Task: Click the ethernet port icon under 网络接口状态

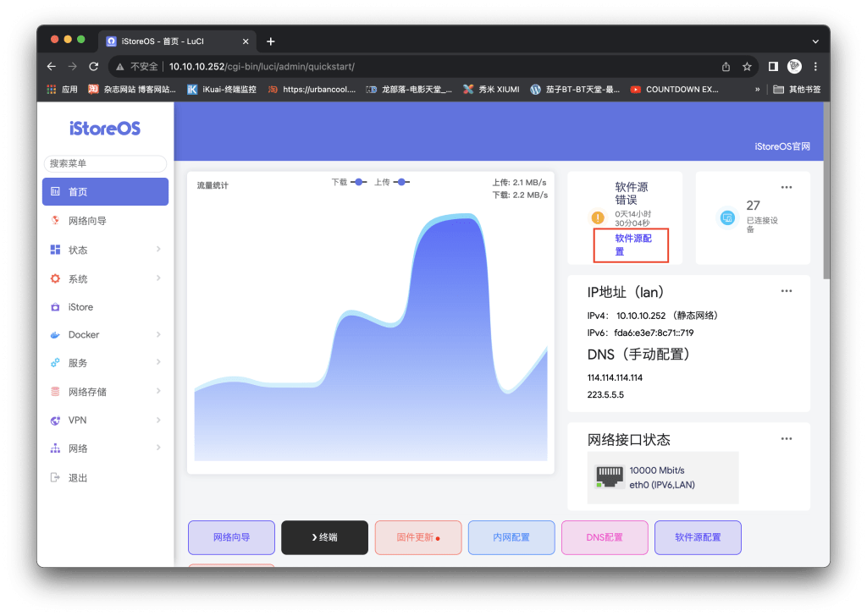Action: (x=610, y=474)
